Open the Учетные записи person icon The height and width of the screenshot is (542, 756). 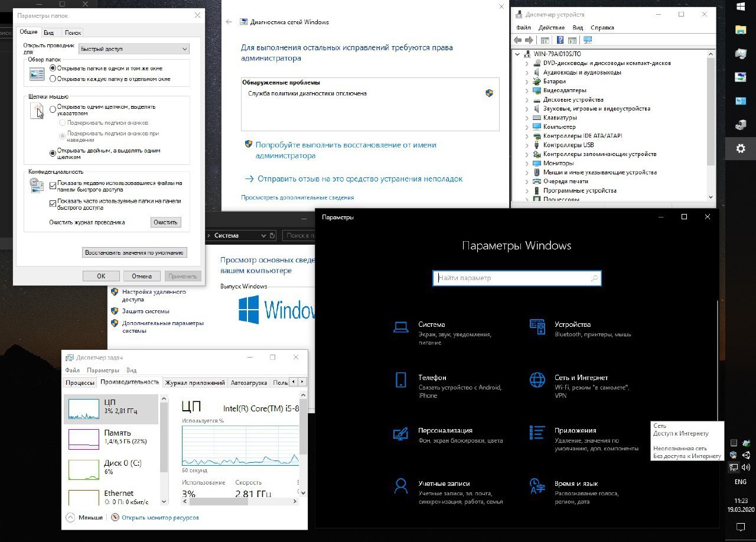[401, 486]
